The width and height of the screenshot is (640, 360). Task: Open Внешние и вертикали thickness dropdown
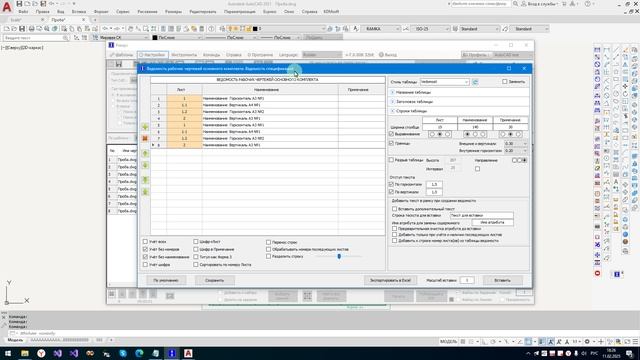point(516,144)
